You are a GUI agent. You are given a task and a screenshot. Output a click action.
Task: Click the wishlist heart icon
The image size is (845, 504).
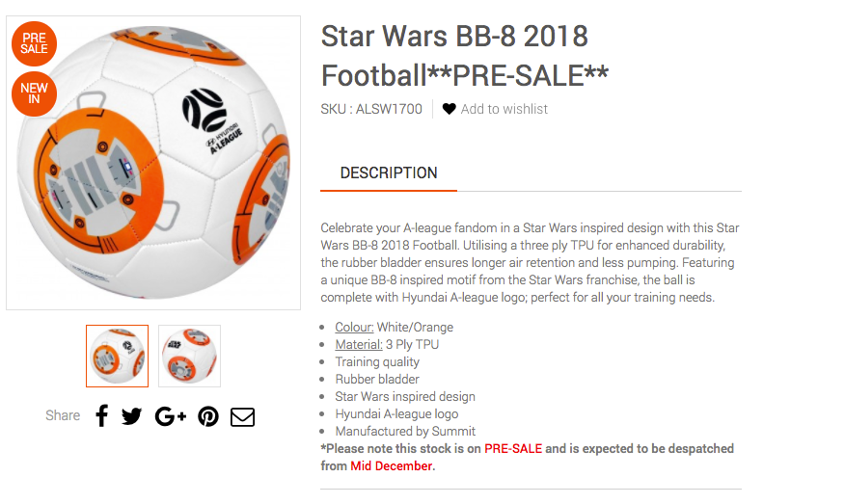point(449,109)
